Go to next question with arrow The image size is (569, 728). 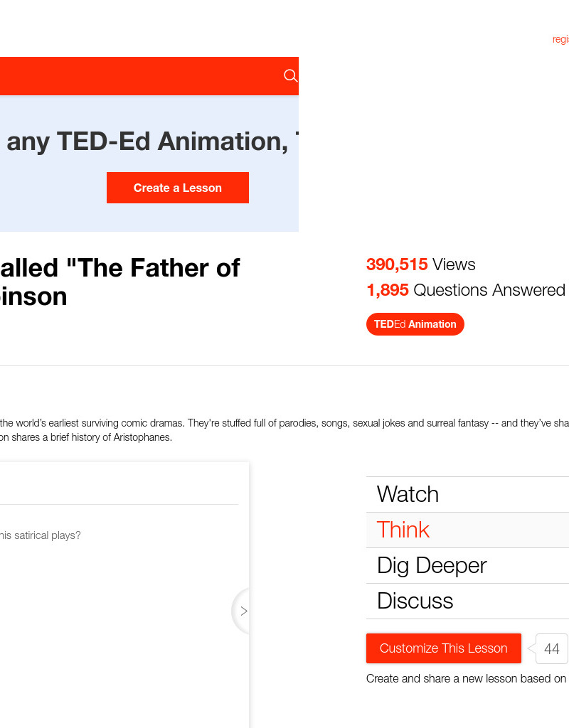243,611
